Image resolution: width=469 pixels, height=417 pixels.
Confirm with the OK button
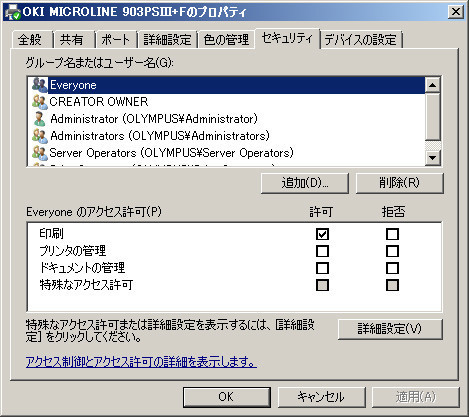click(x=226, y=397)
